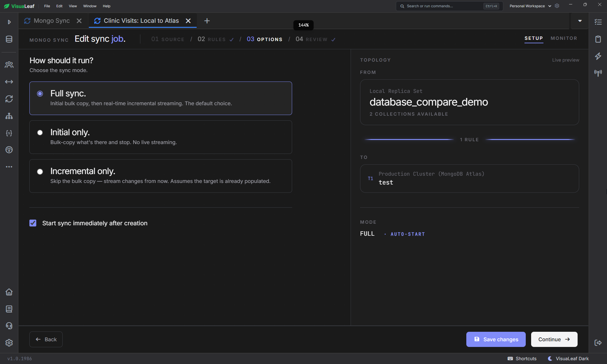Screen dimensions: 607x364
Task: Uncheck Start sync immediately after creation
Action: (33, 223)
